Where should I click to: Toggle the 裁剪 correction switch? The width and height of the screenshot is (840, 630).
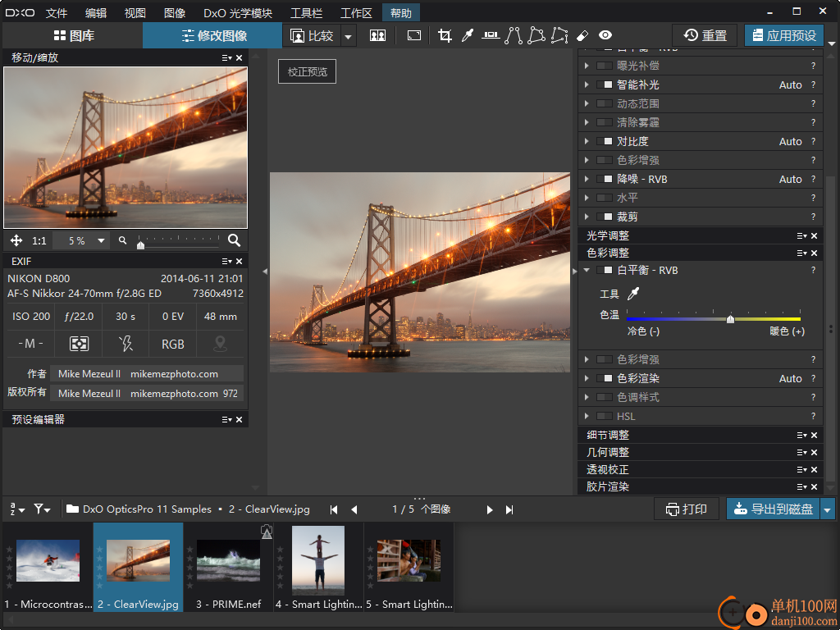pyautogui.click(x=605, y=217)
